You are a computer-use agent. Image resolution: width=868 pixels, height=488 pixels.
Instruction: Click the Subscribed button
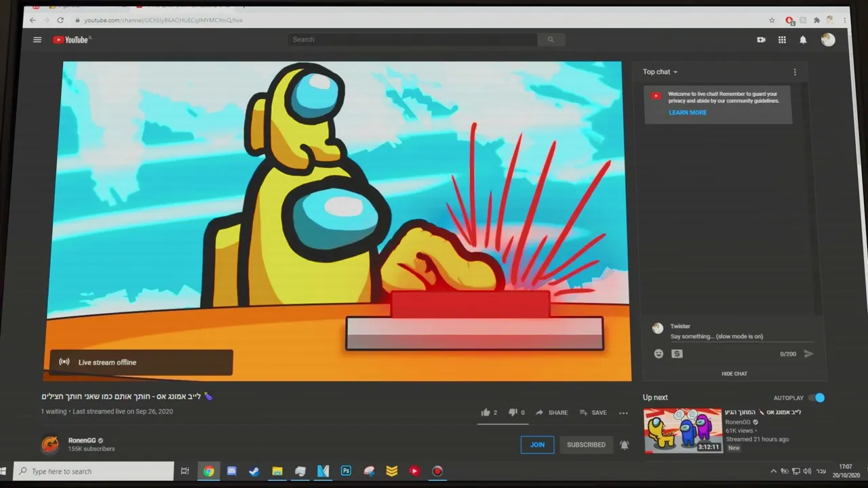point(586,445)
